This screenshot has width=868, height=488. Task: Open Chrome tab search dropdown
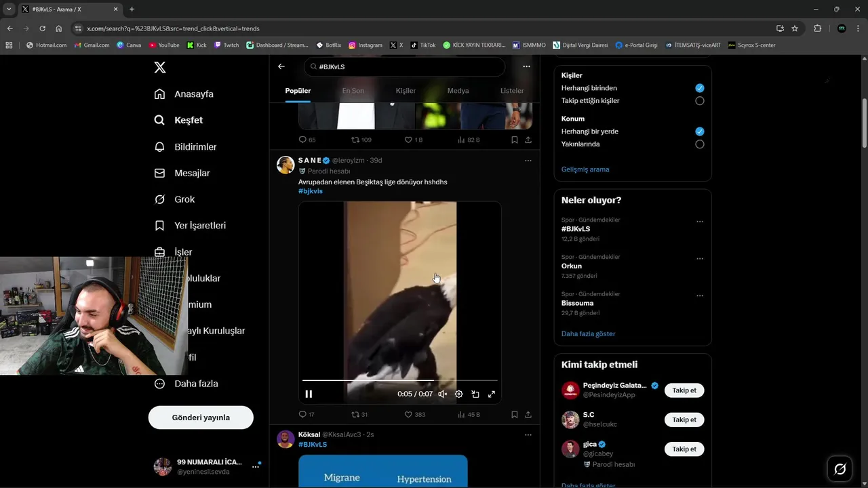(x=9, y=9)
